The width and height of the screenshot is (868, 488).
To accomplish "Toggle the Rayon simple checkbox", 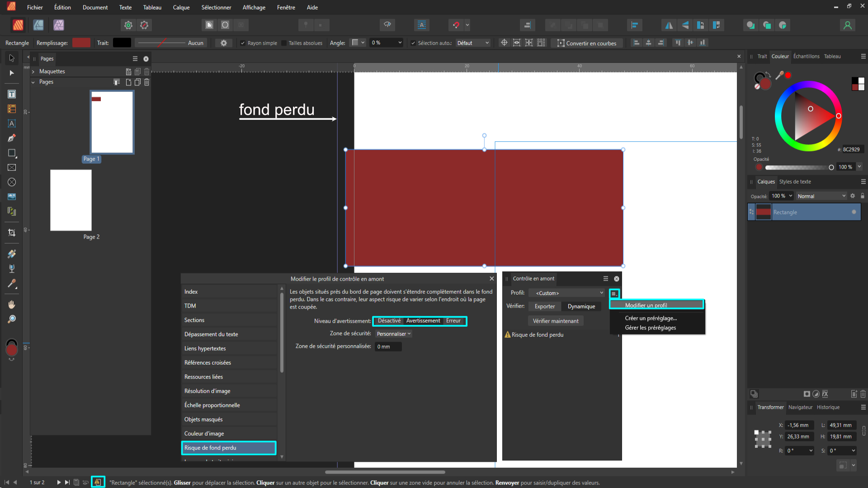I will (x=243, y=43).
